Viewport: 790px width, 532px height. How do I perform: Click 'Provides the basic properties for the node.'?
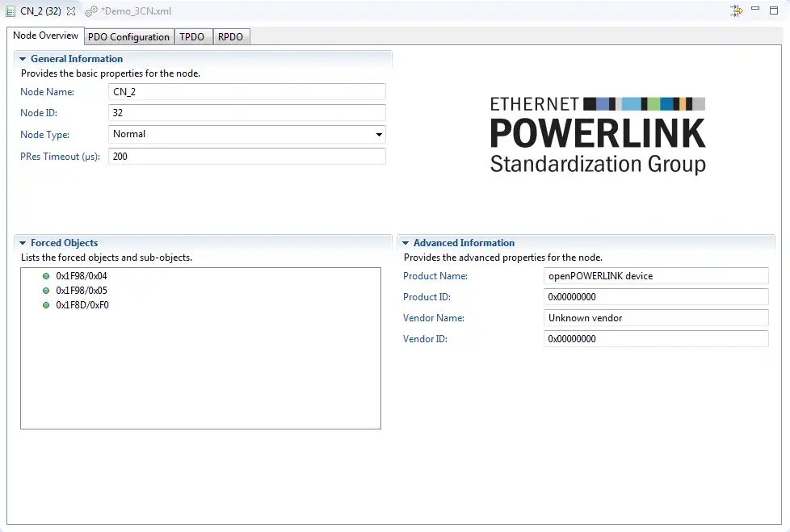111,73
